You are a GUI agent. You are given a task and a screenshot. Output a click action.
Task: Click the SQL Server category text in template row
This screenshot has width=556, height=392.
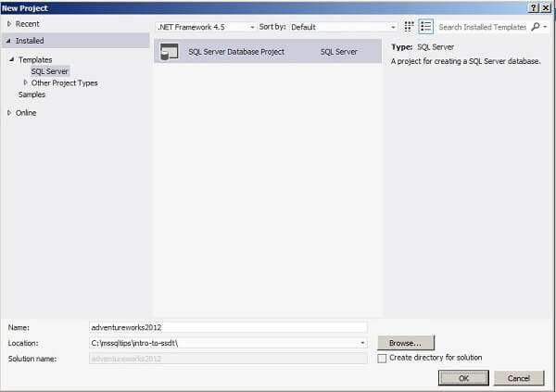(339, 52)
